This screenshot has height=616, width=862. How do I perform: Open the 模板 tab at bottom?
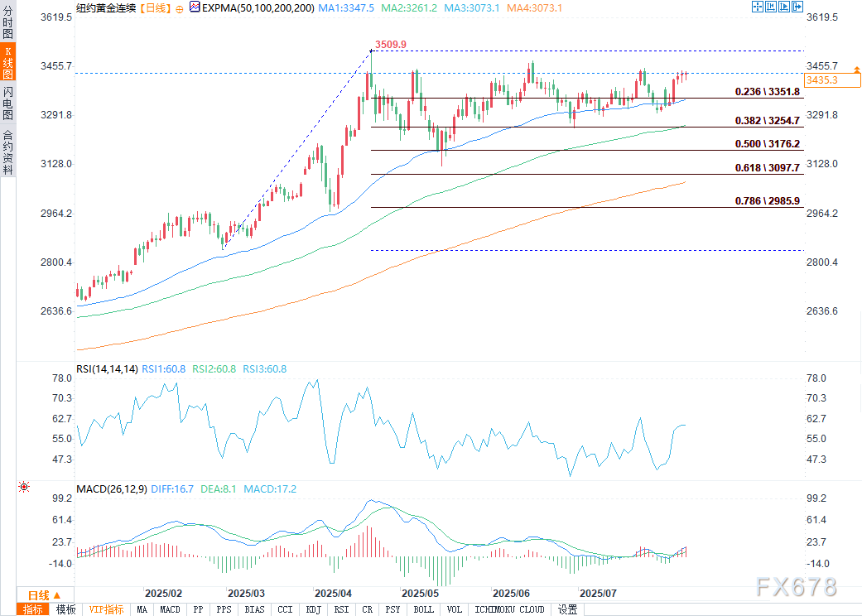66,609
